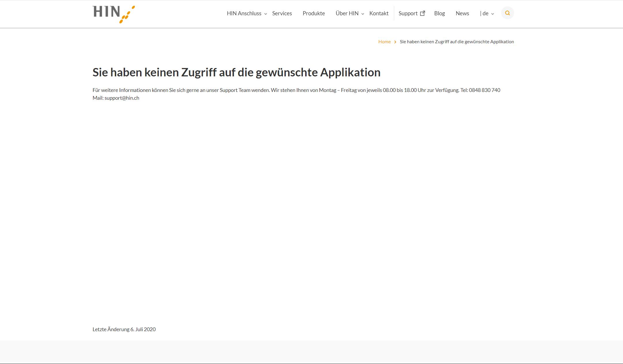Click the phone number 0848 830 740

[x=484, y=90]
